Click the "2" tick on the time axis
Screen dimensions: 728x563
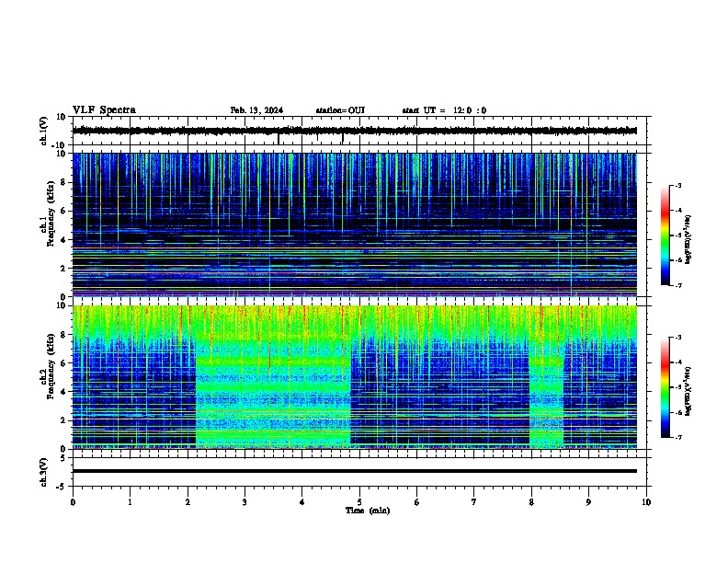pyautogui.click(x=188, y=502)
